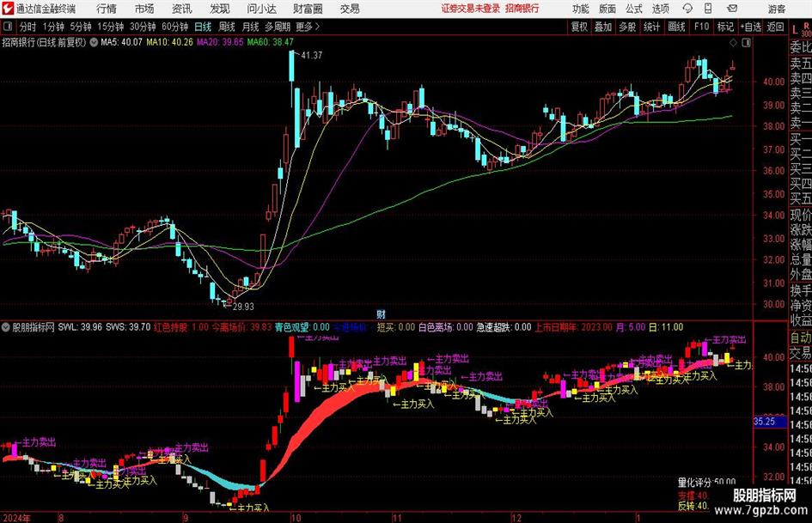Switch to 5分钟 chart period

pyautogui.click(x=80, y=27)
